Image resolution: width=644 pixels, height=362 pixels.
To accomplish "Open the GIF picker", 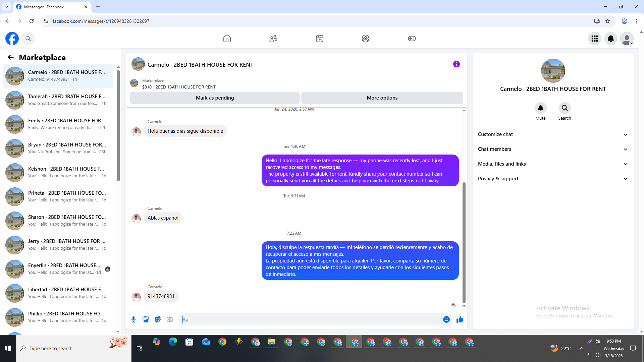I will click(x=170, y=319).
